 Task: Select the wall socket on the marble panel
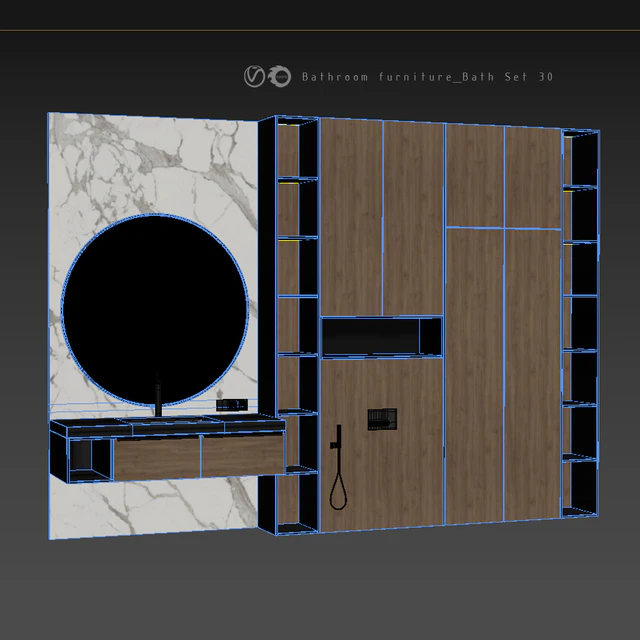(232, 405)
